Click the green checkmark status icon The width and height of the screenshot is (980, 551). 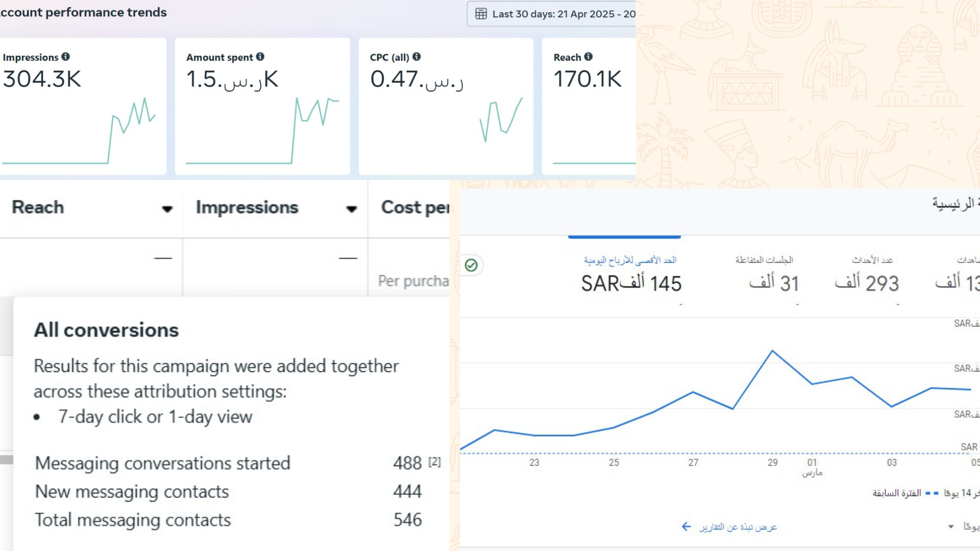(471, 265)
